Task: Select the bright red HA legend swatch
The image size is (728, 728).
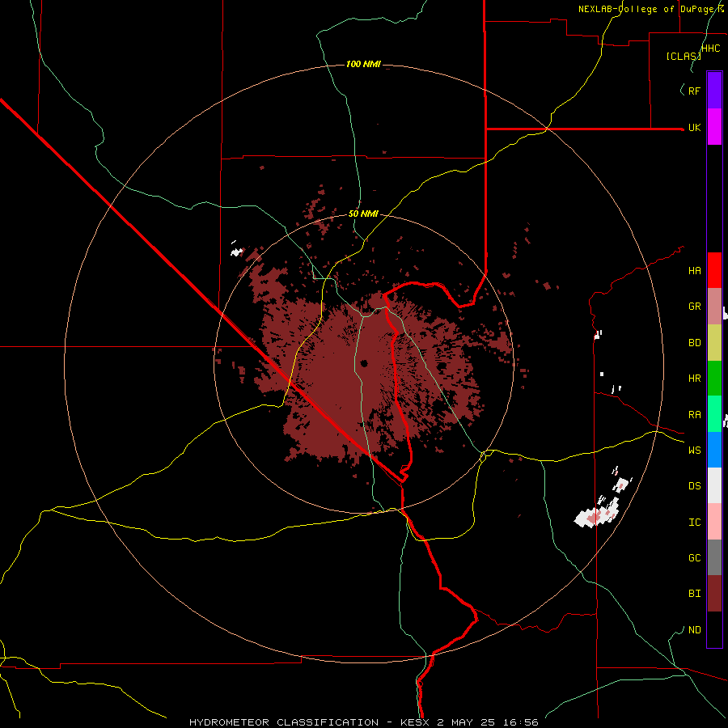Action: tap(714, 270)
